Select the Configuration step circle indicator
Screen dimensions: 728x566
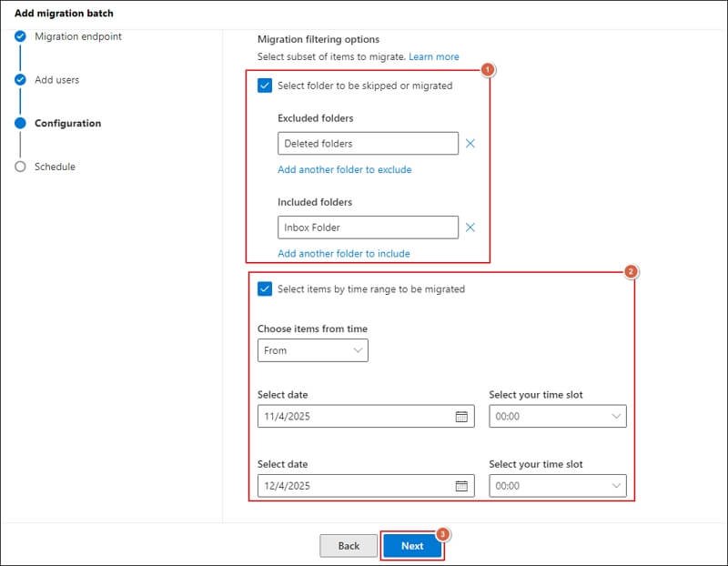[19, 123]
